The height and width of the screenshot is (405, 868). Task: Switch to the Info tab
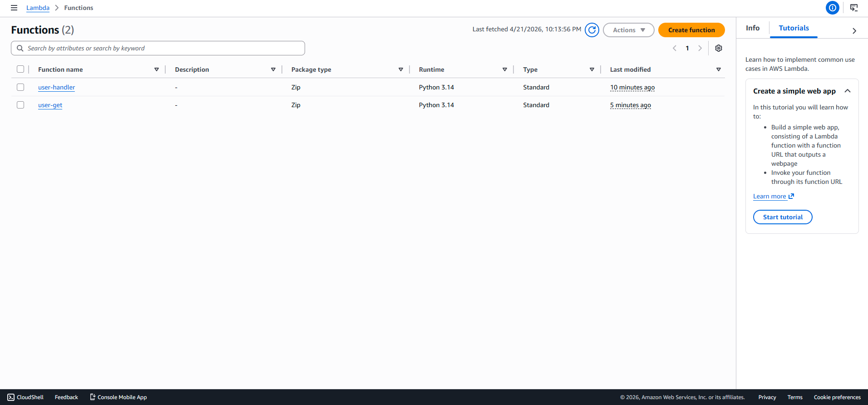click(x=753, y=28)
